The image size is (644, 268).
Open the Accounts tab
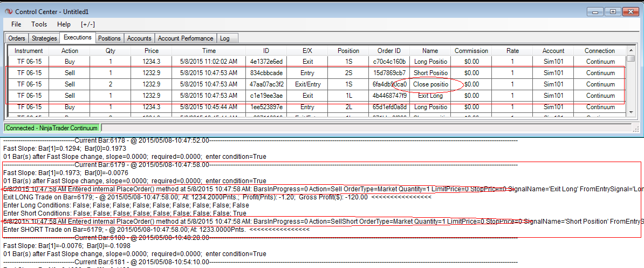139,38
